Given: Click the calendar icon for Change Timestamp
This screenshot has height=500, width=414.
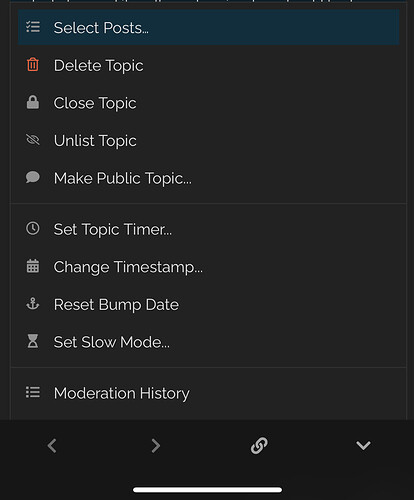Looking at the screenshot, I should [33, 266].
